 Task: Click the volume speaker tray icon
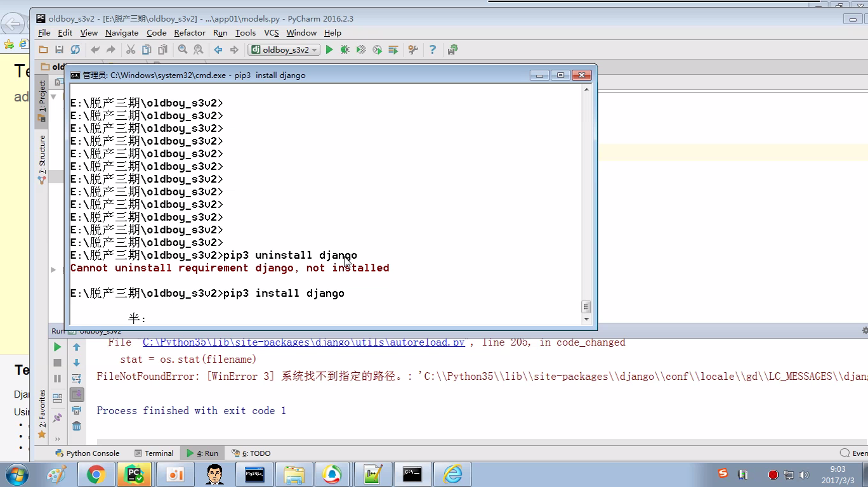(x=804, y=474)
